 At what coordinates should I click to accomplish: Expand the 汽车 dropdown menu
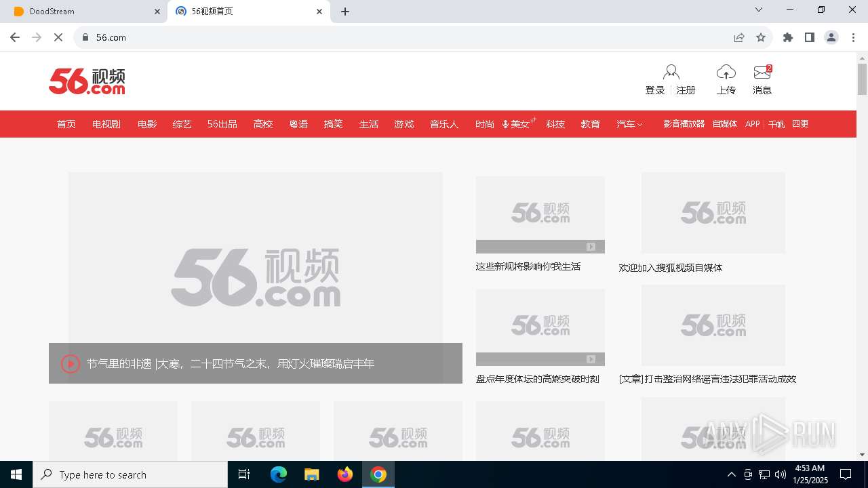point(629,124)
